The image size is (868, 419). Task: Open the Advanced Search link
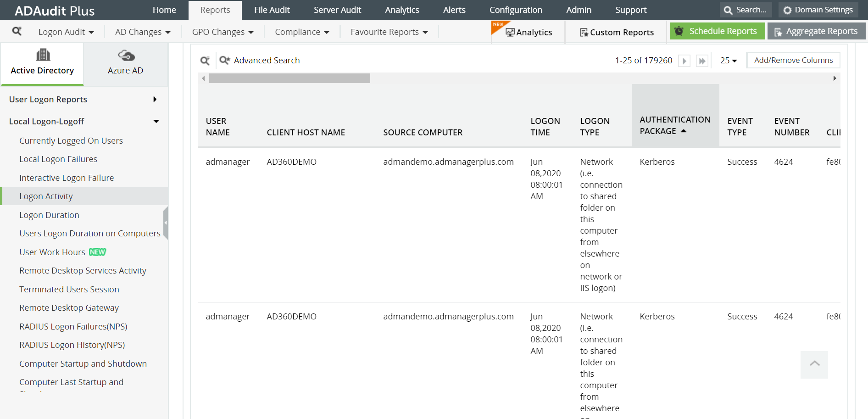pyautogui.click(x=267, y=61)
